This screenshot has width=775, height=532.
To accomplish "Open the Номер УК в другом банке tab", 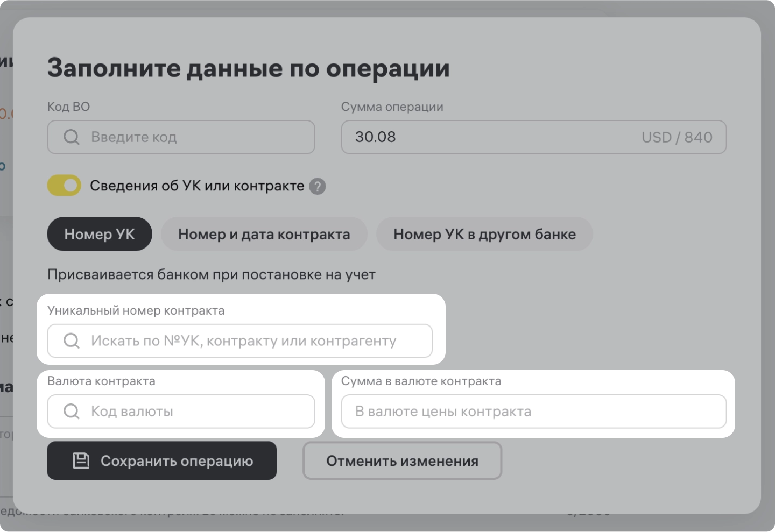I will pyautogui.click(x=484, y=234).
